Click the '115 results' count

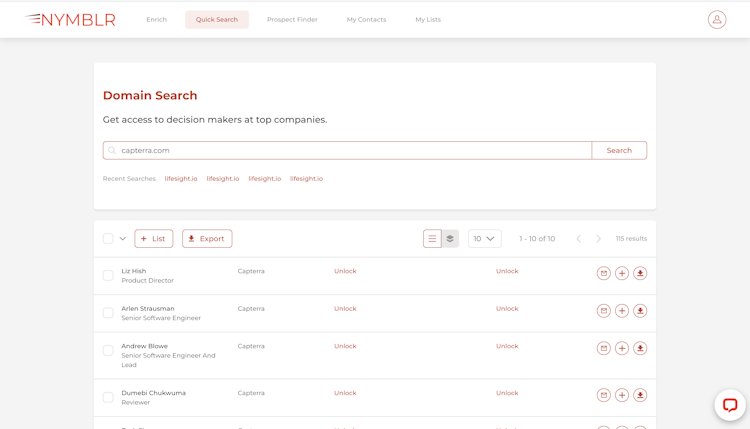point(631,239)
